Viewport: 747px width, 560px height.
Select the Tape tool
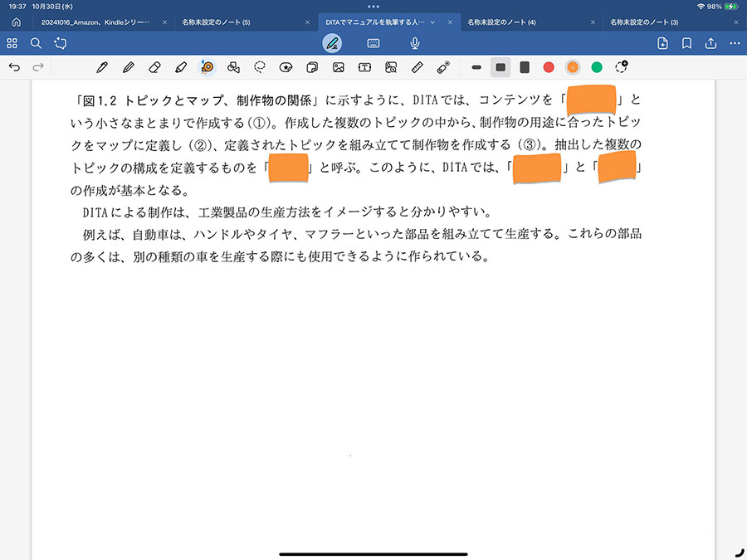(x=207, y=67)
